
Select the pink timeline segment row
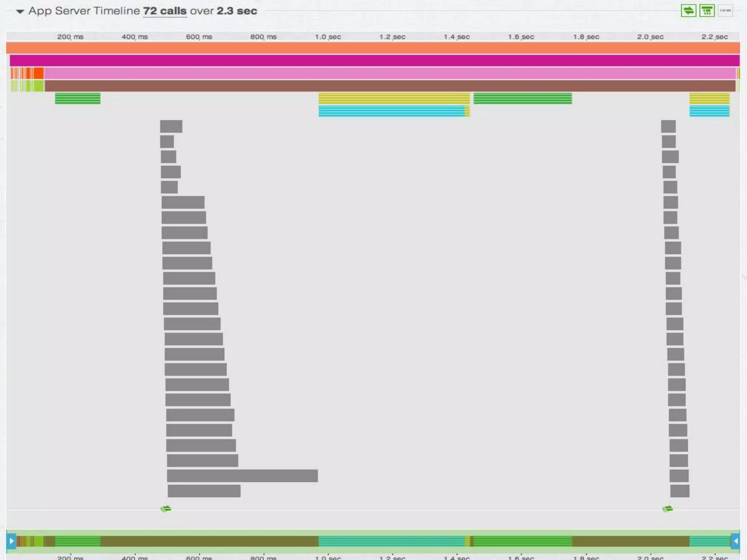(x=390, y=73)
